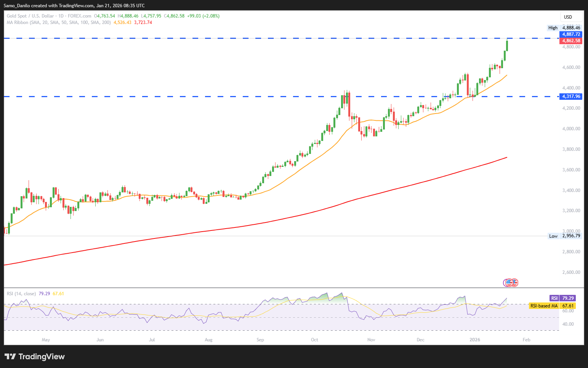Click the 4,000.00 label on the price axis
This screenshot has width=588, height=368.
571,129
